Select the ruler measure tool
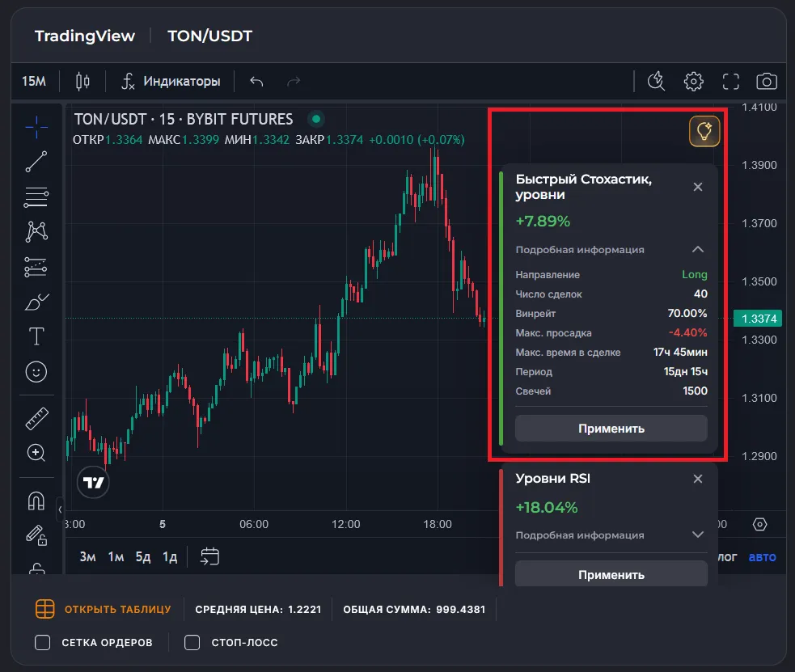This screenshot has height=672, width=795. 36,418
